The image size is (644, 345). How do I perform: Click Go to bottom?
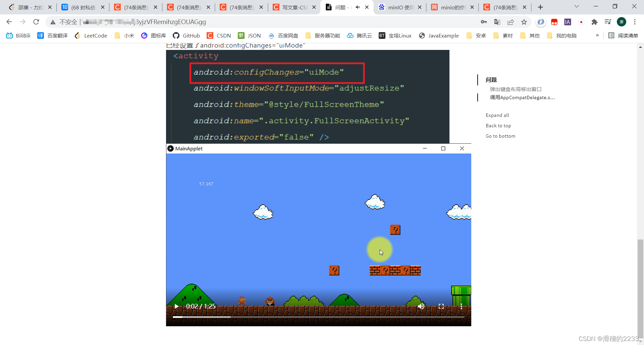pyautogui.click(x=500, y=136)
